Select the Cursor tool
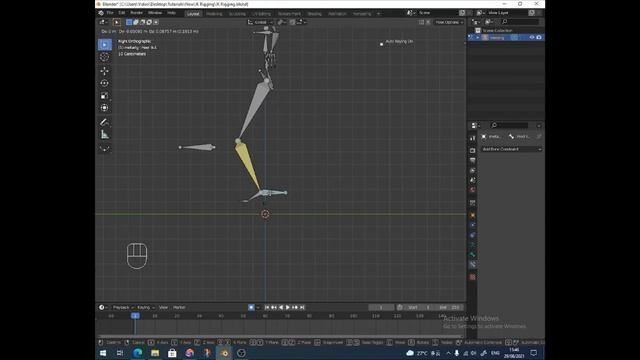Viewport: 640px width, 360px height. pos(104,57)
